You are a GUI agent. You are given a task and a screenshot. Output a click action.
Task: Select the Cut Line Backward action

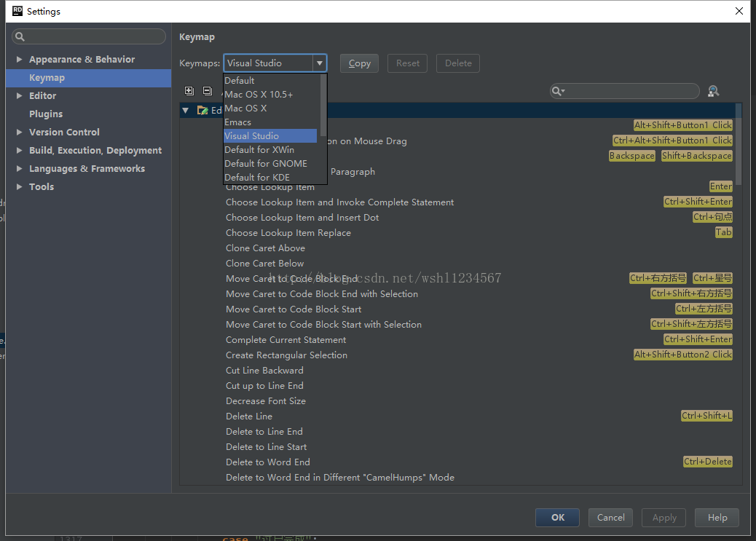264,371
